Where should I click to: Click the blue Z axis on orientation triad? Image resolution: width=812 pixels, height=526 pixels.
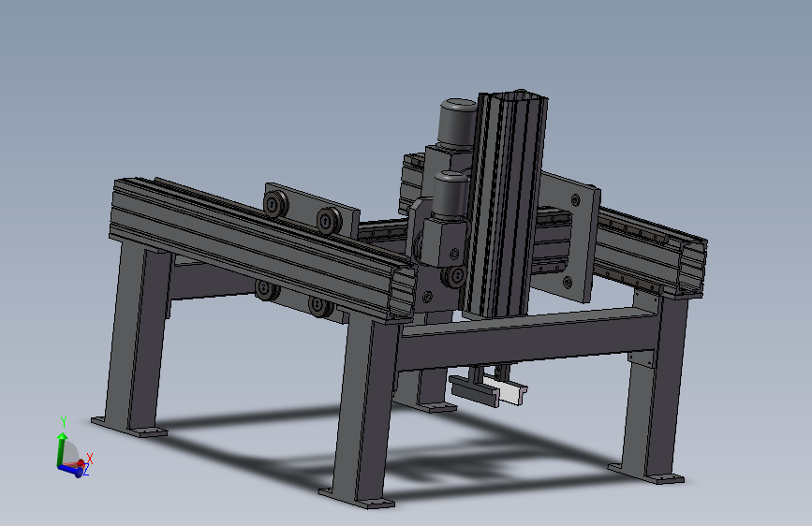(x=70, y=470)
